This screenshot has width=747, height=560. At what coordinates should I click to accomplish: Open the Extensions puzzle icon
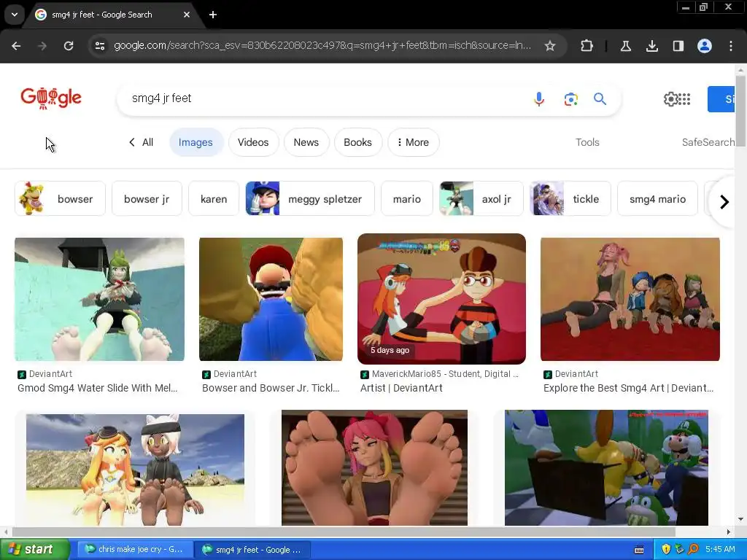click(587, 46)
